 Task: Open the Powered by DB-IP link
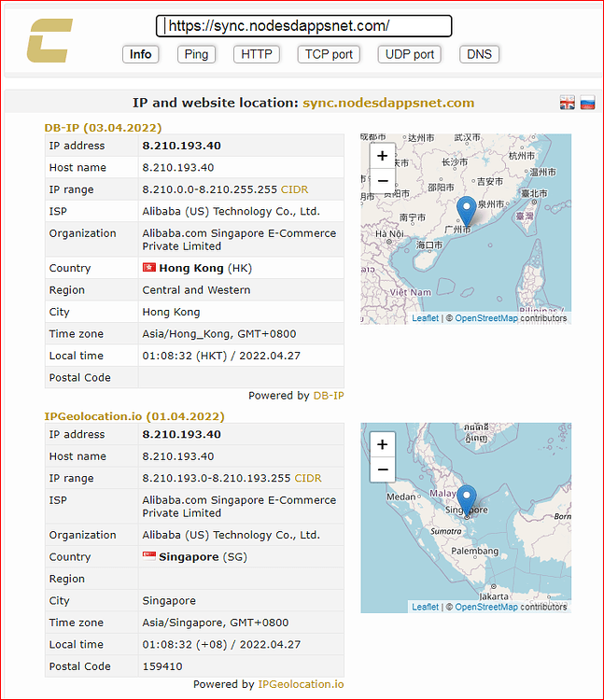(x=329, y=396)
